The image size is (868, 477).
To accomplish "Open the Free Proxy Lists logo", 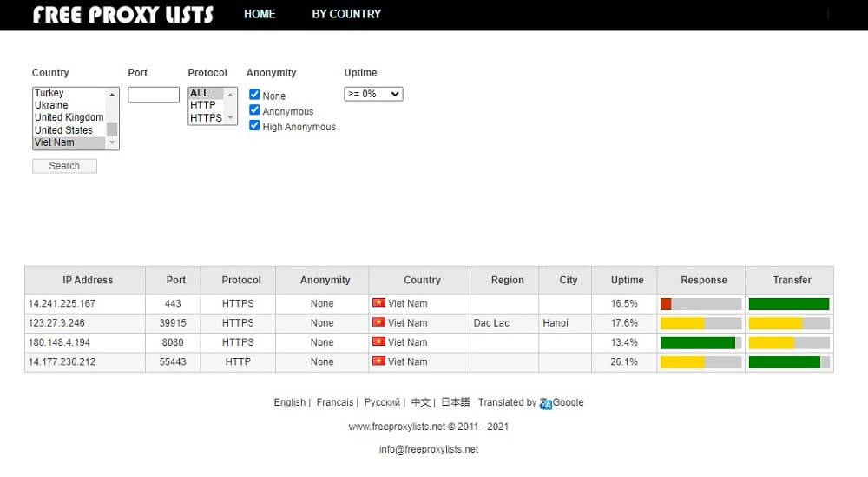I will 123,15.
